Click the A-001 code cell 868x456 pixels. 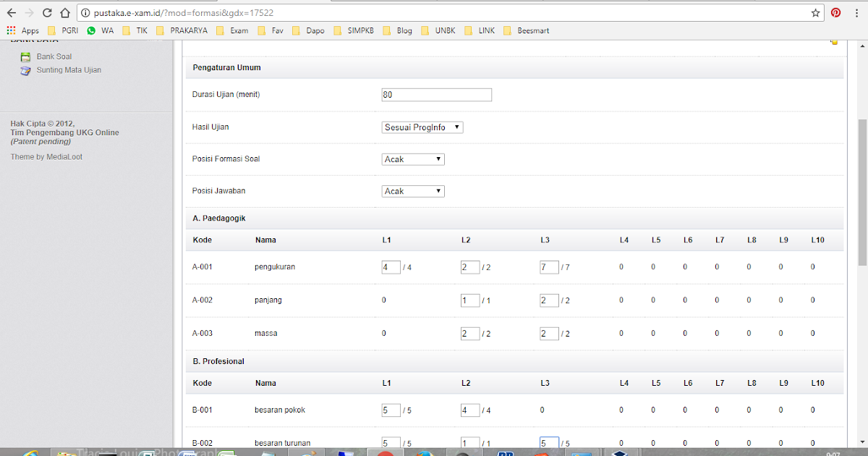coord(203,267)
